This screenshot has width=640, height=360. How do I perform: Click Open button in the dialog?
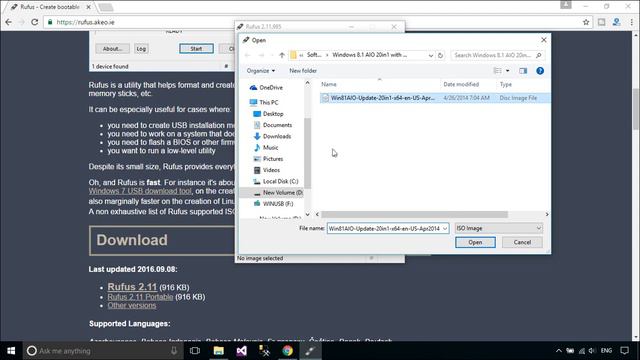click(475, 242)
